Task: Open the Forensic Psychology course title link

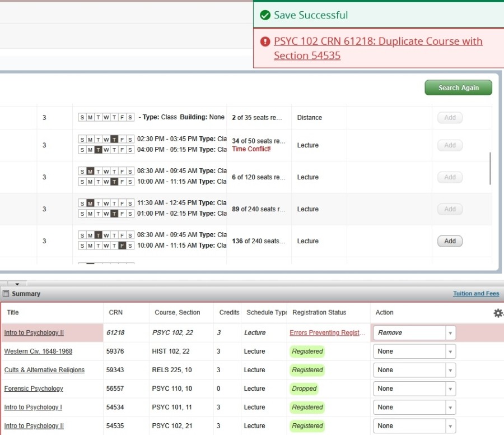Action: (x=34, y=388)
